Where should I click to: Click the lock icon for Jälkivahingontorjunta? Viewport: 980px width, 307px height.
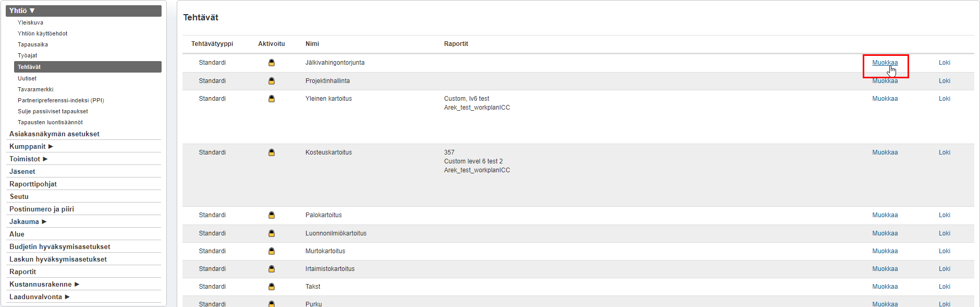click(272, 63)
